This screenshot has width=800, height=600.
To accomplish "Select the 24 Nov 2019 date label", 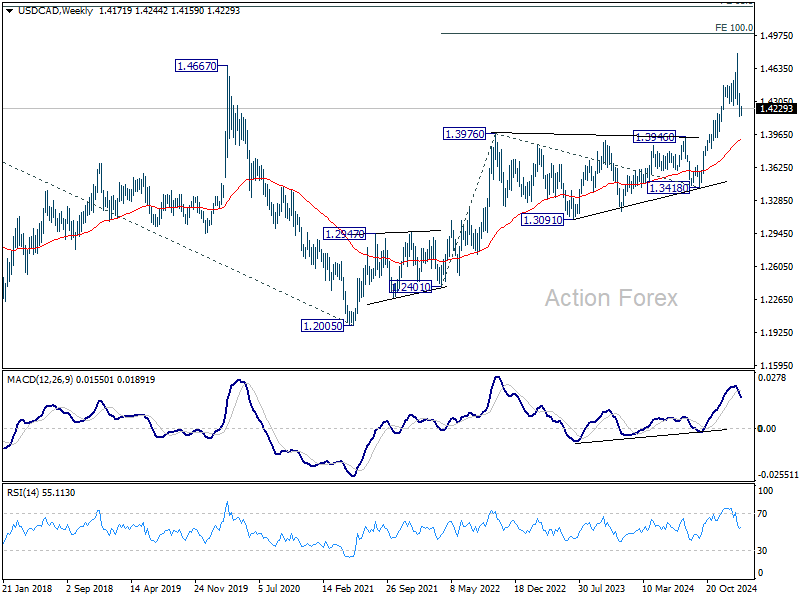I will pos(221,588).
